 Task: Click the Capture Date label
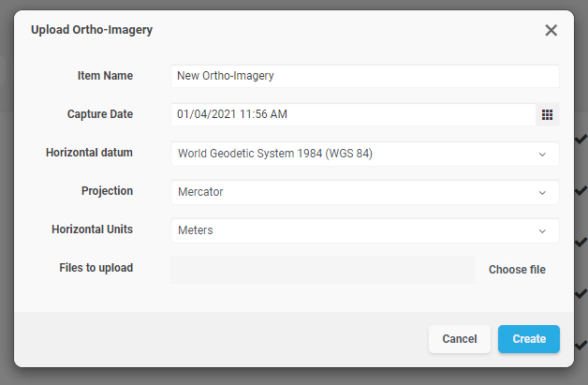pos(100,114)
